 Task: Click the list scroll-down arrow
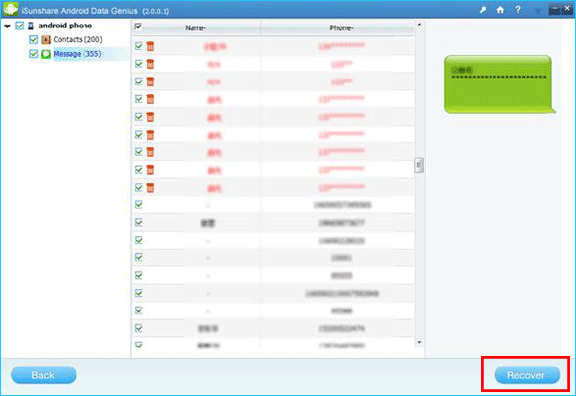[419, 342]
